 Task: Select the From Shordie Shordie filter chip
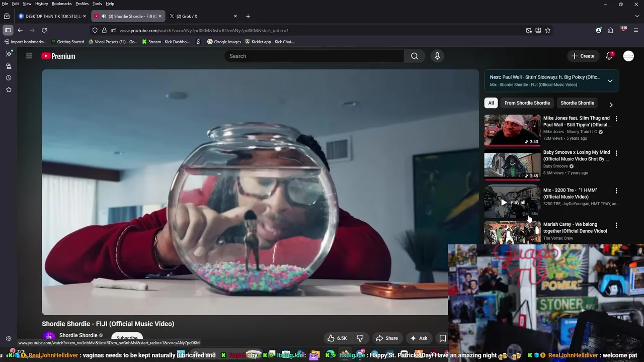point(527,103)
